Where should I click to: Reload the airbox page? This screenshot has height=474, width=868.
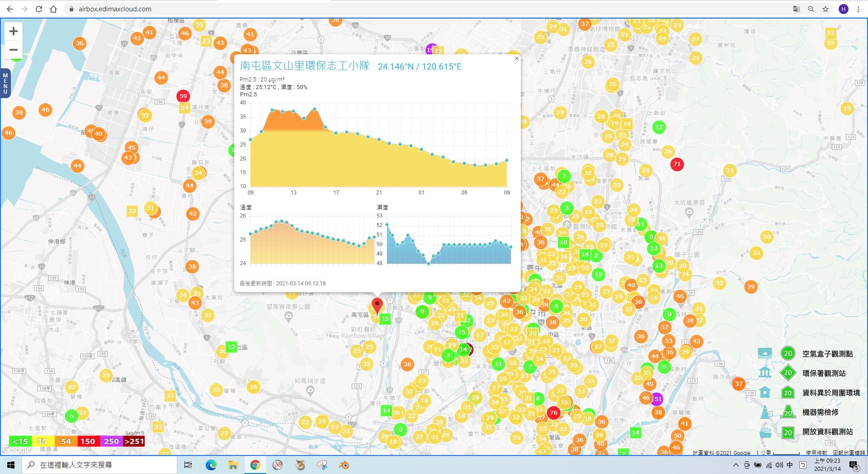[x=39, y=9]
